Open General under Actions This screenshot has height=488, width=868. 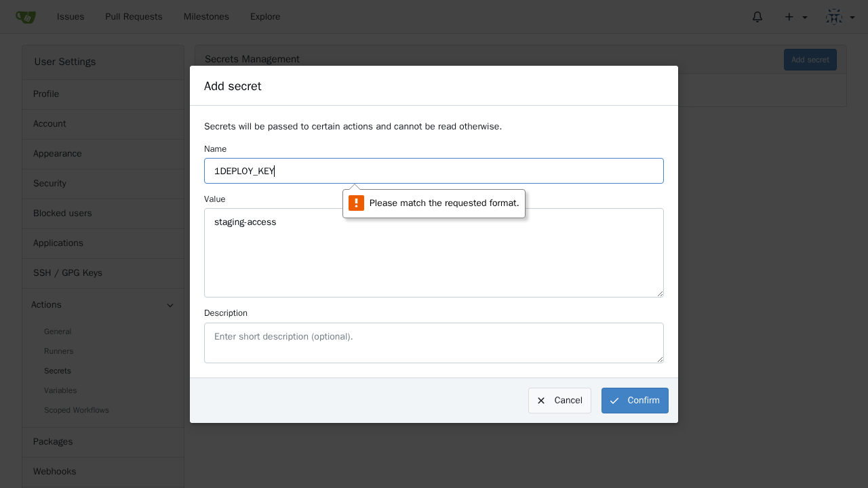[x=58, y=331]
